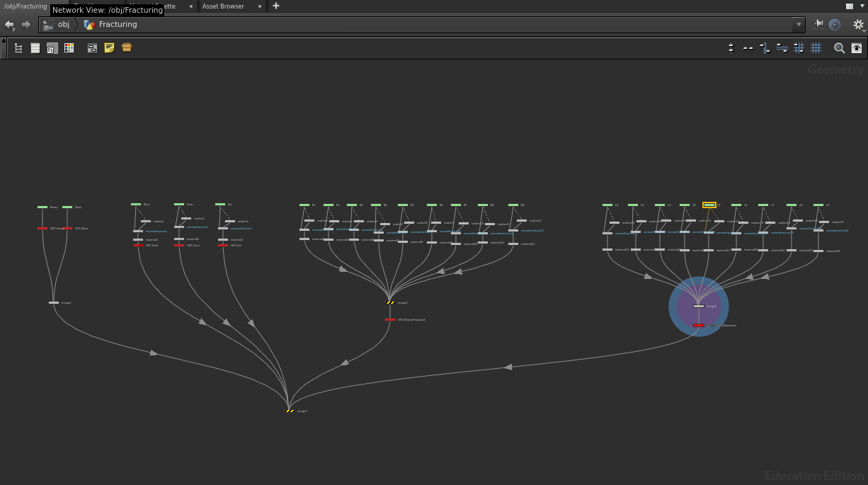Select the red OUT_Ext node
The width and height of the screenshot is (868, 485).
pyautogui.click(x=223, y=245)
